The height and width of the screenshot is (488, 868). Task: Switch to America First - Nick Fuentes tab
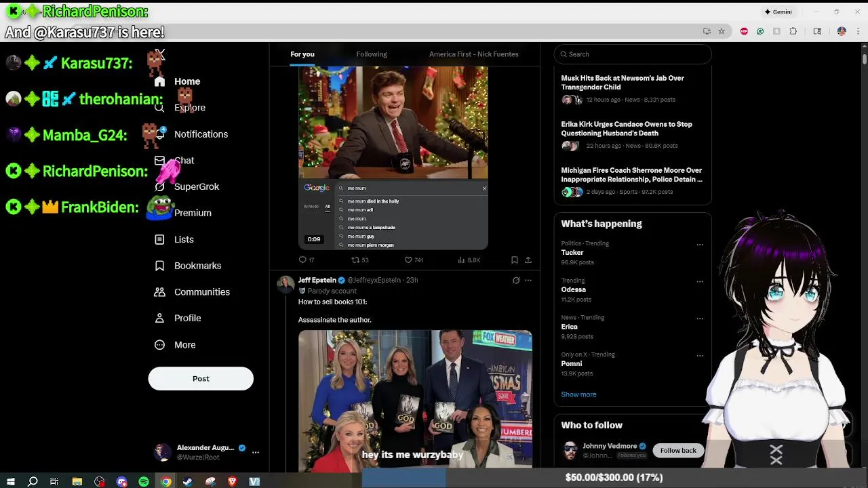tap(473, 54)
